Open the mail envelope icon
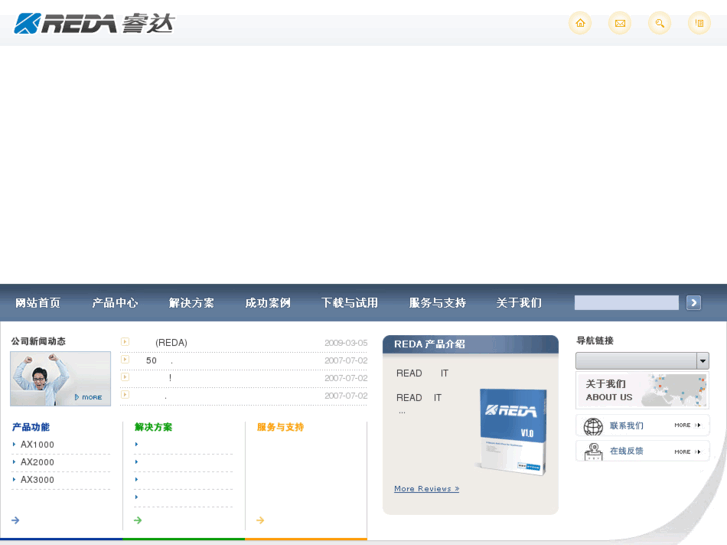Viewport: 727px width, 545px height. pos(620,23)
